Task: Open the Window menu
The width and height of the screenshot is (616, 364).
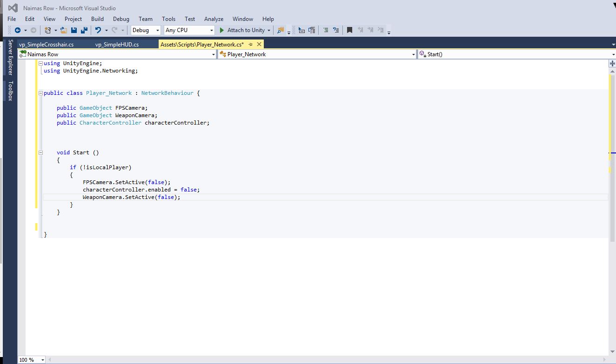Action: (x=243, y=19)
